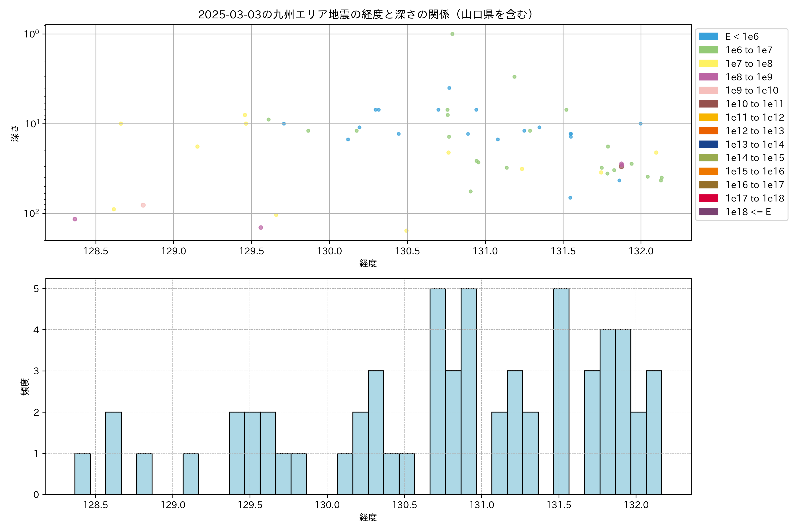Viewport: 798px width, 532px height.
Task: Click the pink 1e9 to 1e10 swatch
Action: tap(708, 91)
